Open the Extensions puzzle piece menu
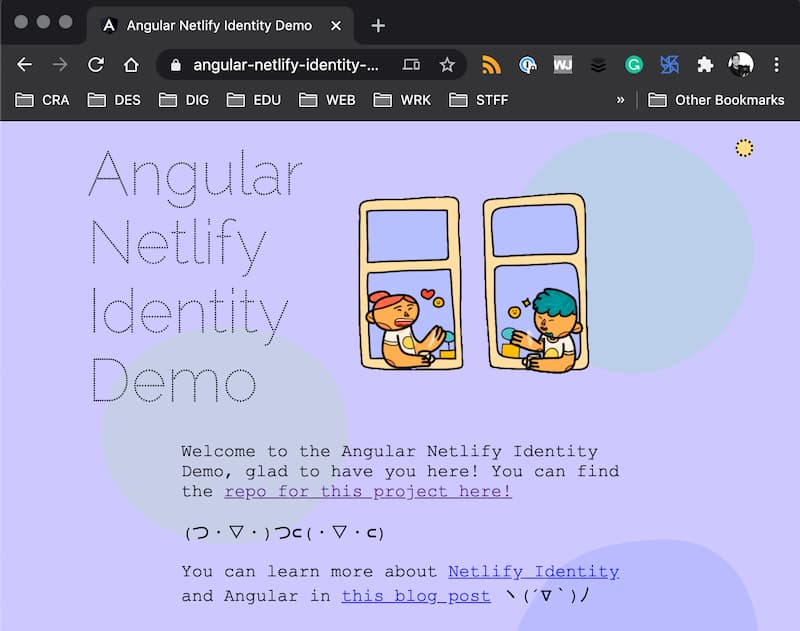800x631 pixels. coord(705,65)
